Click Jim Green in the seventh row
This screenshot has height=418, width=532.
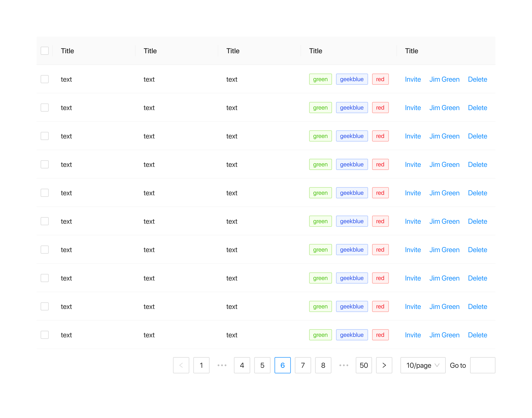[444, 250]
